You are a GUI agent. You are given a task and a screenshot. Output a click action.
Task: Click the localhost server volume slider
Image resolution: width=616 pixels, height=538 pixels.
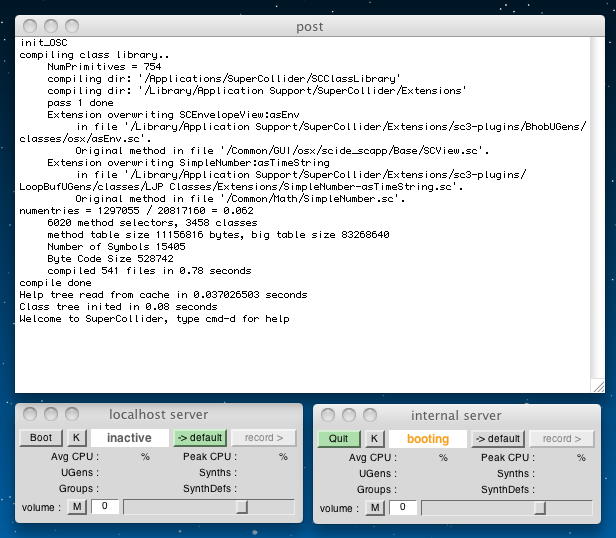pos(209,507)
